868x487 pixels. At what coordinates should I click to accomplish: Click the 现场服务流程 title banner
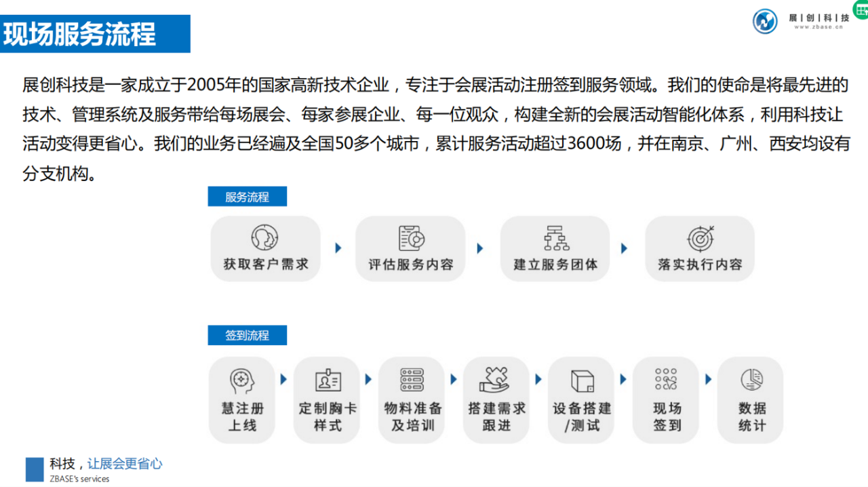pos(95,34)
